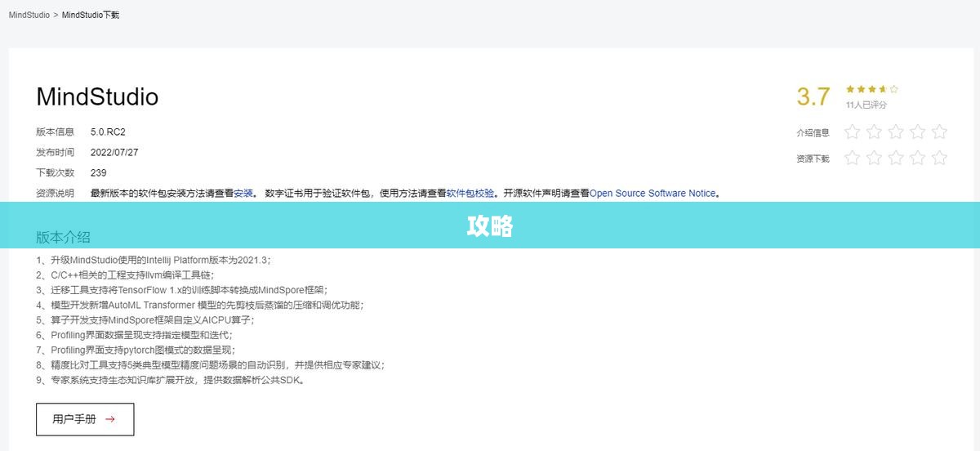Click the MindStudio page title
980x451 pixels.
click(97, 96)
